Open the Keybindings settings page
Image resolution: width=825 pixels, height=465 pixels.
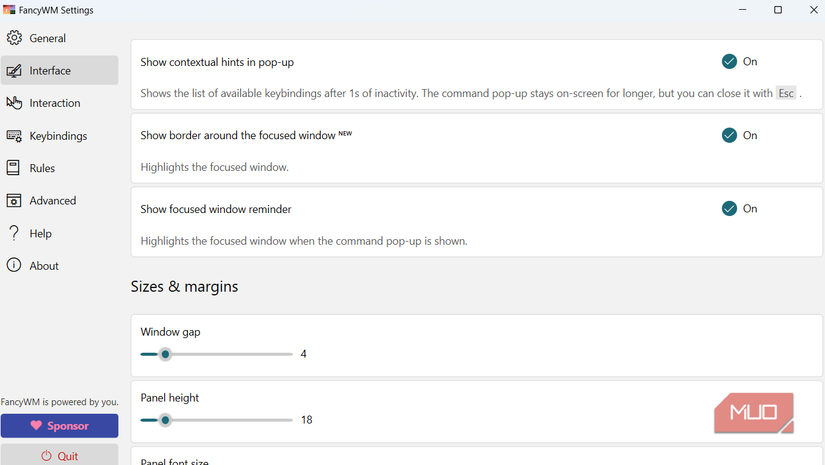(x=58, y=136)
